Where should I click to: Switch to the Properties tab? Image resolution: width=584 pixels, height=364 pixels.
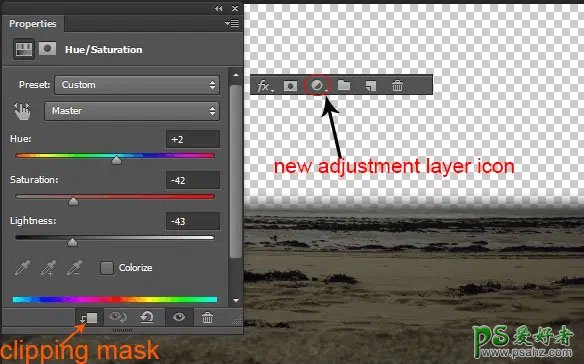tap(33, 24)
